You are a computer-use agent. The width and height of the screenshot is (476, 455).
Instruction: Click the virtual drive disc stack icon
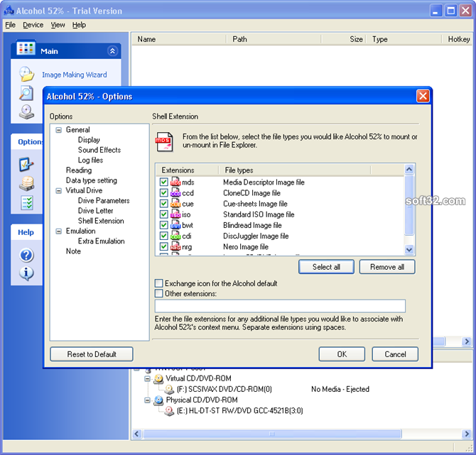27,184
